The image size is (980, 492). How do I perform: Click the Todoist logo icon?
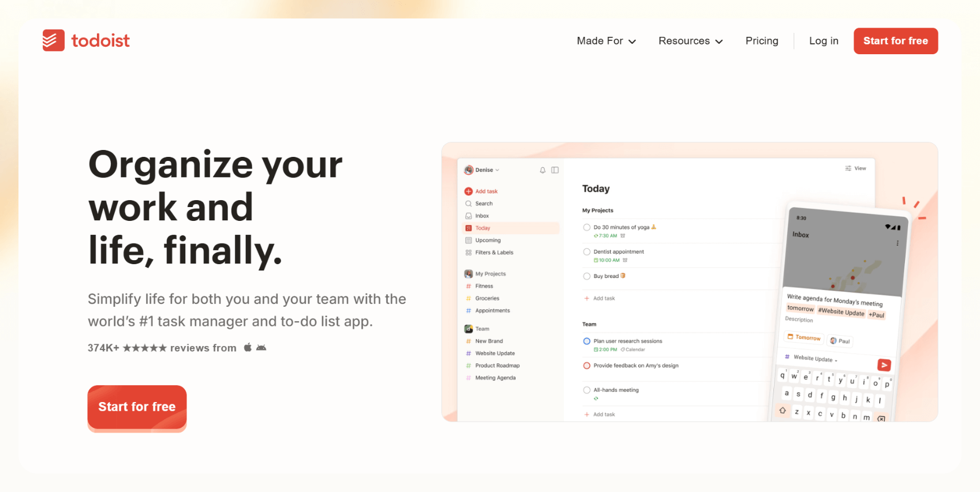[x=53, y=40]
